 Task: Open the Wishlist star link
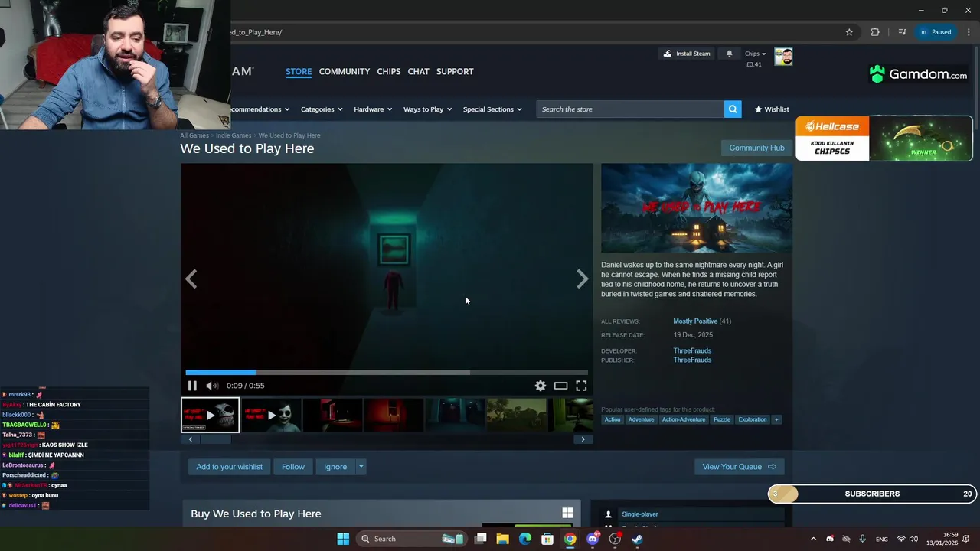[x=772, y=109]
